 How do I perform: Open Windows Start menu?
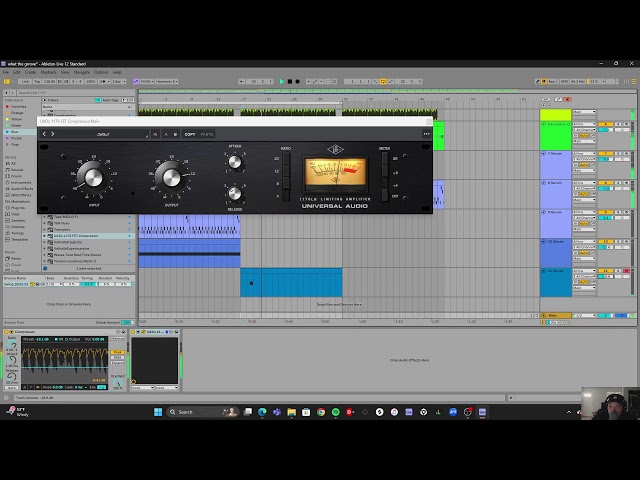158,412
